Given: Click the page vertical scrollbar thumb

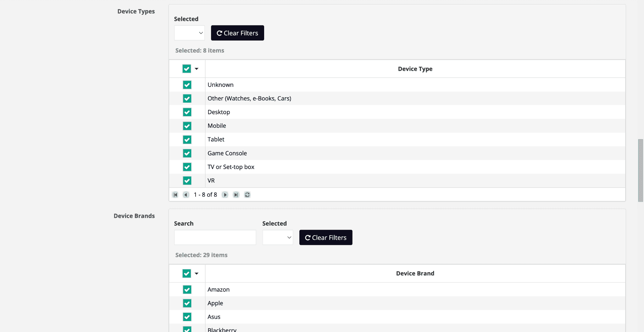Looking at the screenshot, I should coord(641,170).
